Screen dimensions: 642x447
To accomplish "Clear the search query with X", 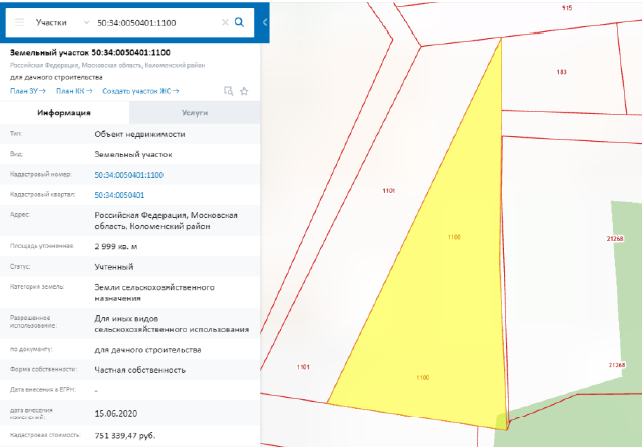I will pos(224,21).
